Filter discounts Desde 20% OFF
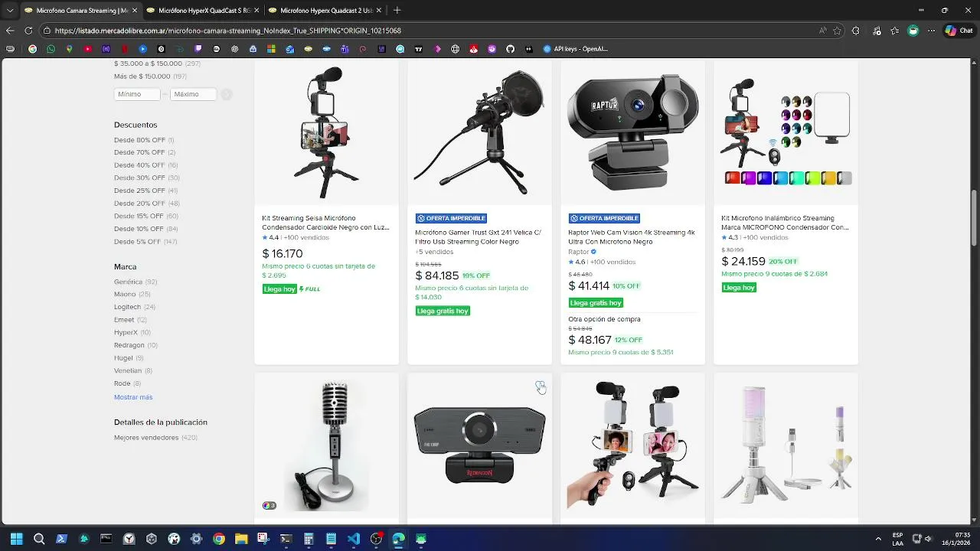980x551 pixels. (147, 204)
